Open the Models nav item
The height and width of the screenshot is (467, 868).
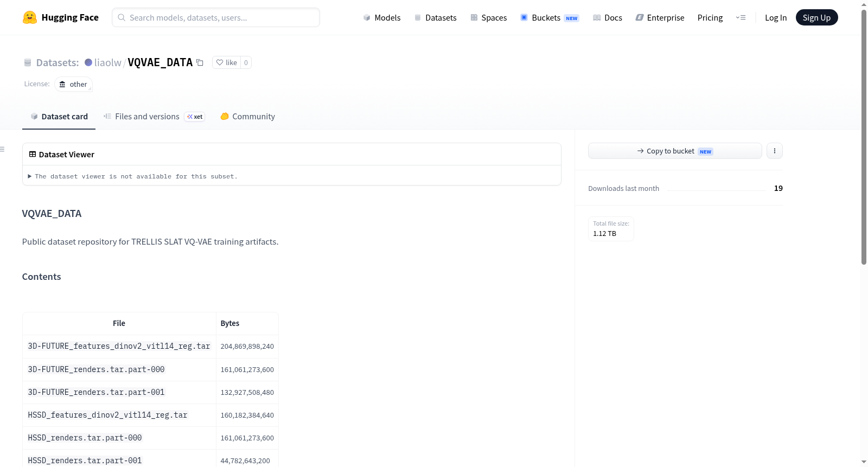[382, 17]
